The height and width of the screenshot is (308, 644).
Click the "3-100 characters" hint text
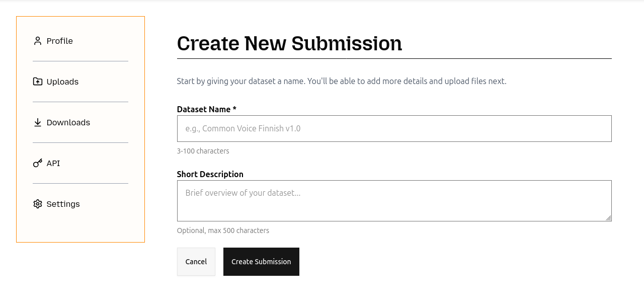203,151
